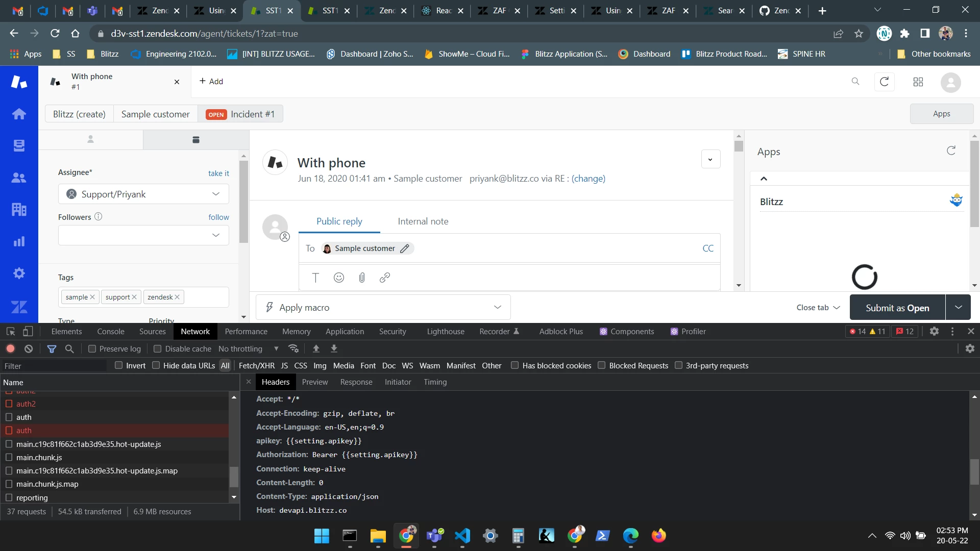Open the Apply macro dropdown

tap(383, 307)
